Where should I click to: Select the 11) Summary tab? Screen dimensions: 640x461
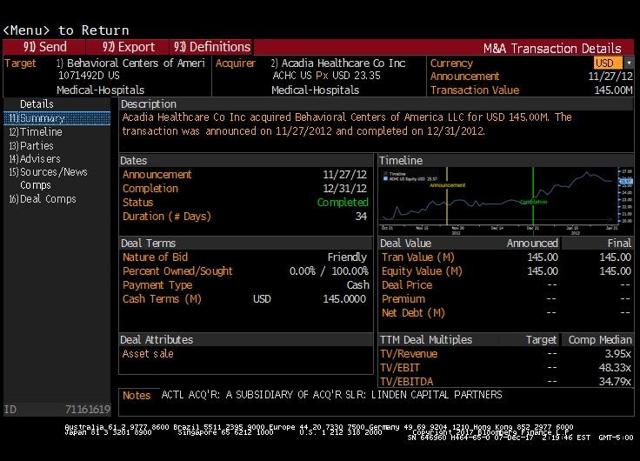pos(57,118)
